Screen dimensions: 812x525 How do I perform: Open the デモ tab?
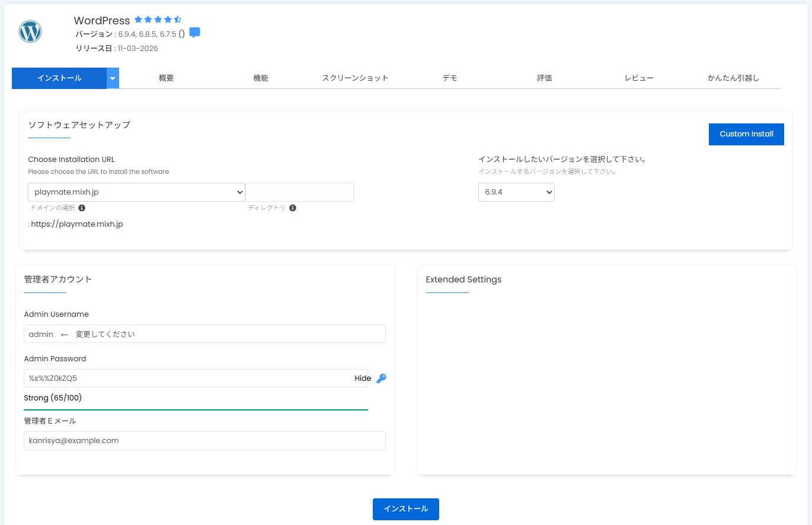tap(450, 78)
